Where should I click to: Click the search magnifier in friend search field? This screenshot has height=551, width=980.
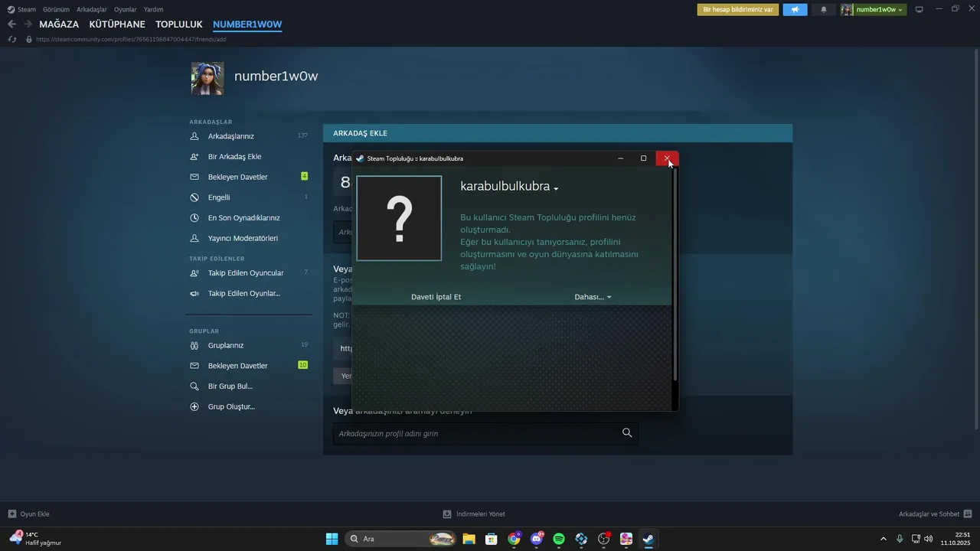pyautogui.click(x=627, y=433)
